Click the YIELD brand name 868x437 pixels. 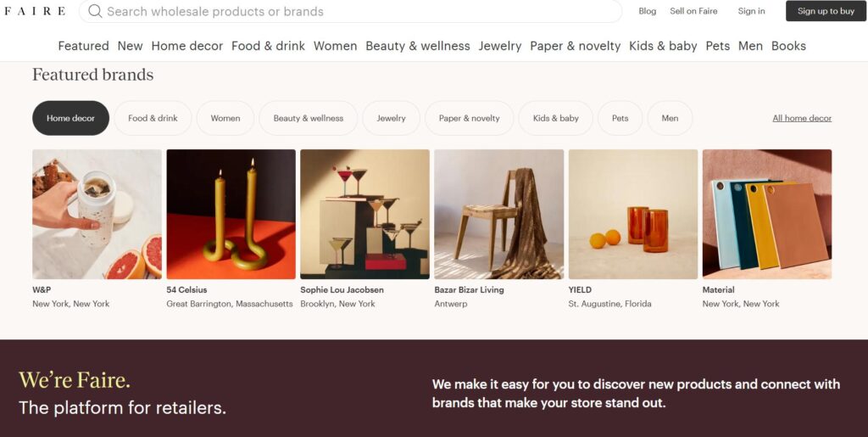[580, 289]
